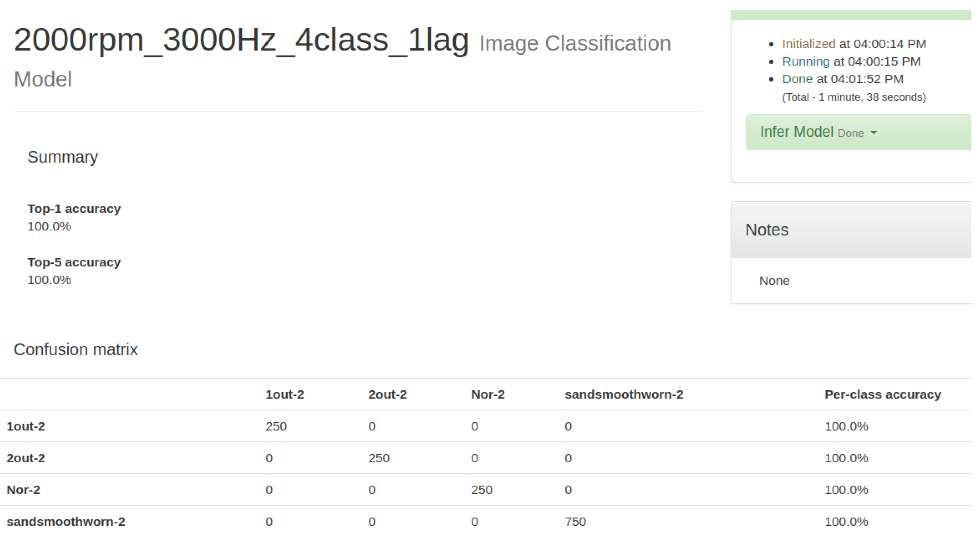Click the Summary section heading
Viewport: 980px width, 538px height.
63,157
